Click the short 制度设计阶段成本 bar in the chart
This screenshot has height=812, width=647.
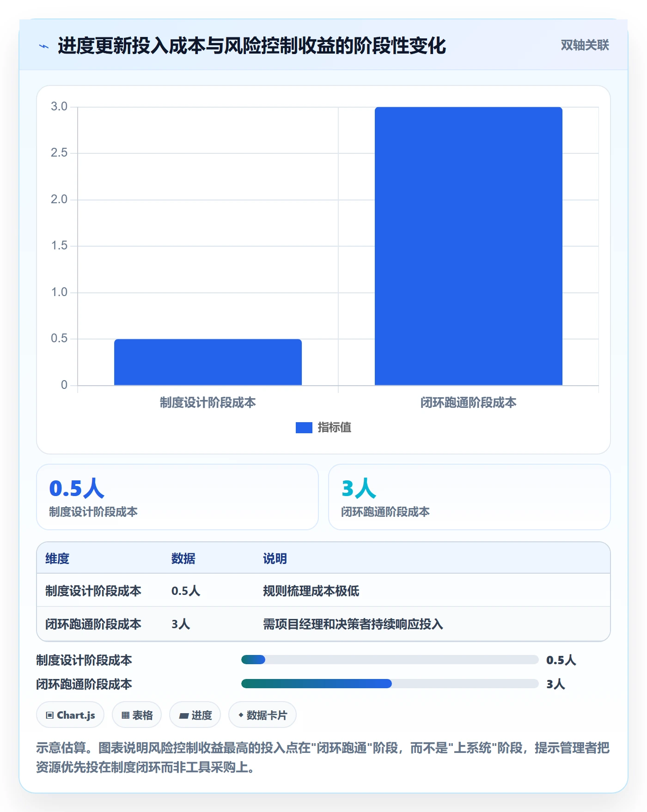pos(208,362)
